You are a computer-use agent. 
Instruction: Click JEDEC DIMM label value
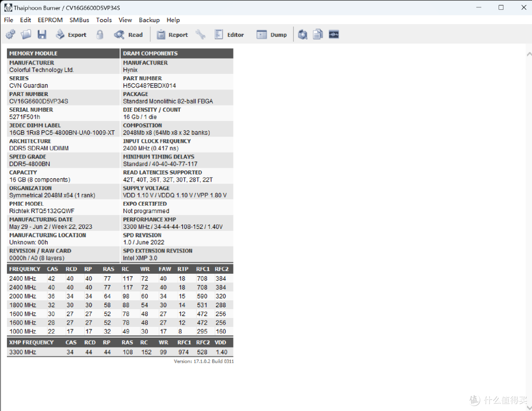[x=62, y=132]
